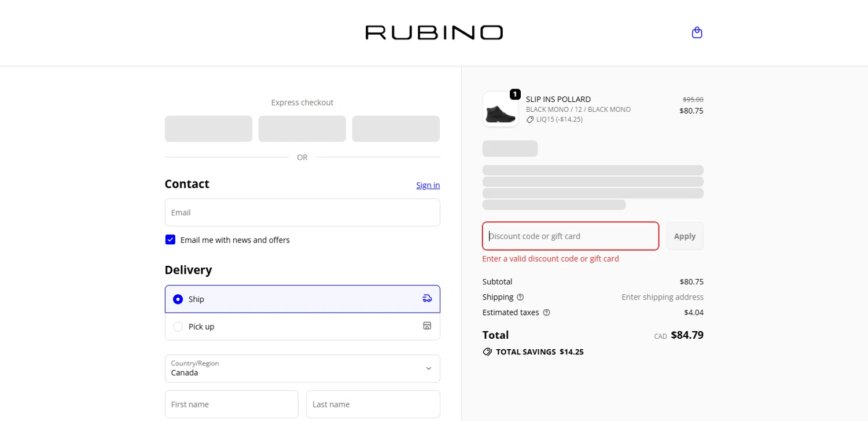Click the Estimated taxes help icon
This screenshot has width=868, height=421.
pyautogui.click(x=546, y=313)
